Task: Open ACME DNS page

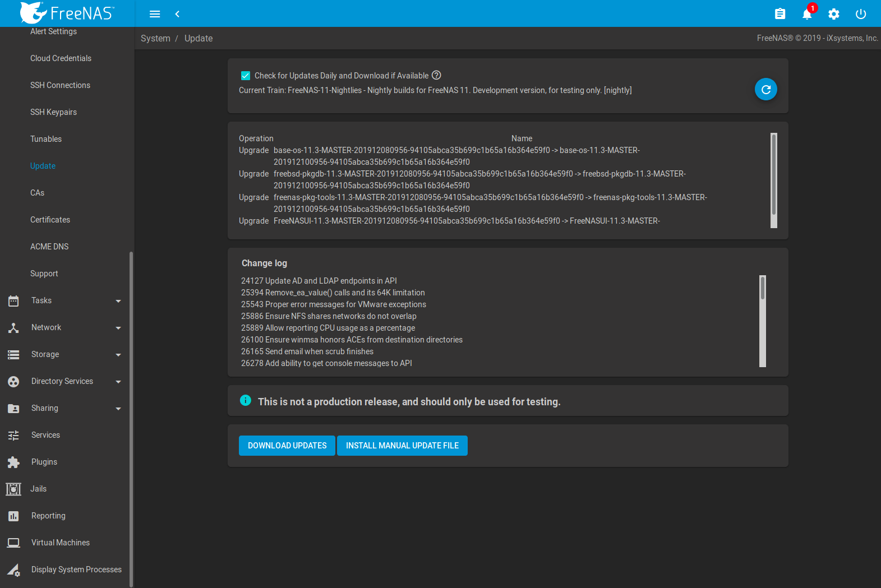Action: [x=49, y=247]
